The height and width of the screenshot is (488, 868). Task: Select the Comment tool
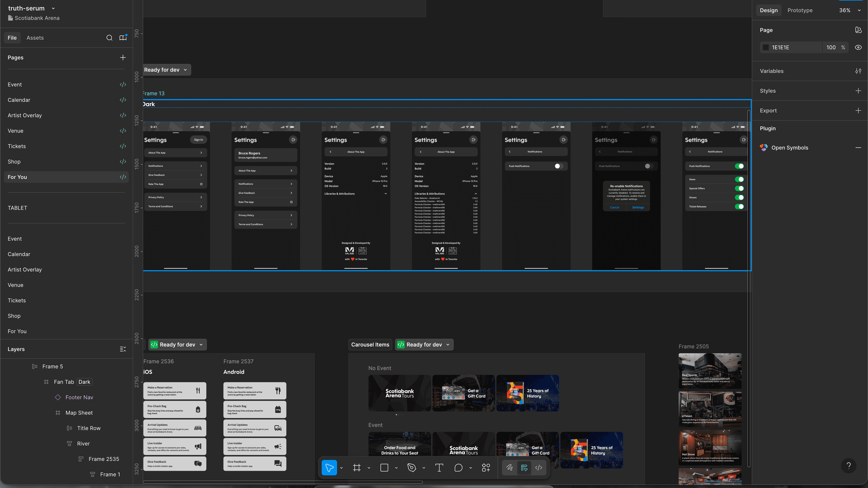pyautogui.click(x=458, y=468)
